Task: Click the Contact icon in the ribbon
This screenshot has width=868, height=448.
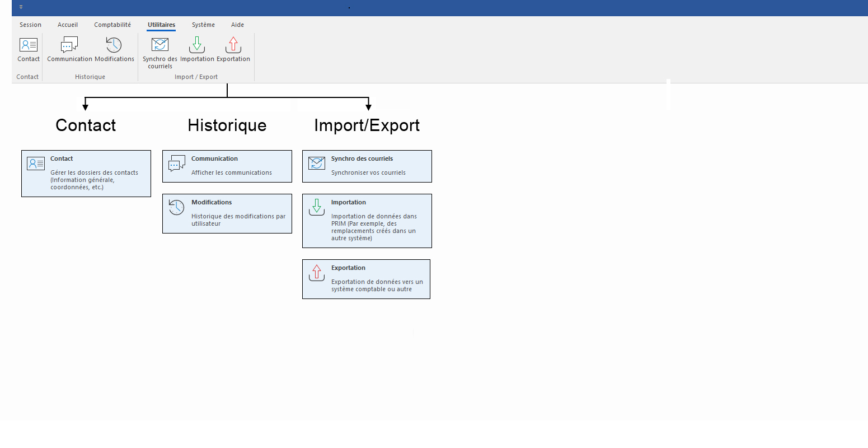Action: (x=28, y=45)
